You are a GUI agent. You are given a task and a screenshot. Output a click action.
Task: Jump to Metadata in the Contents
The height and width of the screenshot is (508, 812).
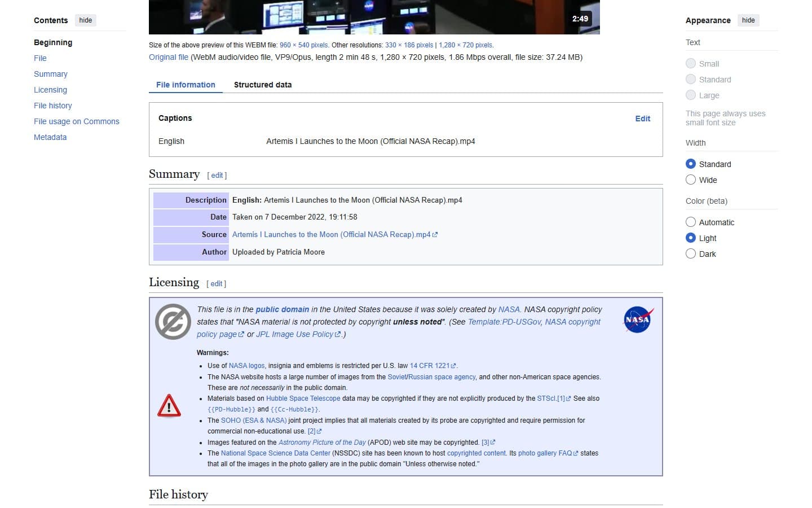pyautogui.click(x=50, y=137)
